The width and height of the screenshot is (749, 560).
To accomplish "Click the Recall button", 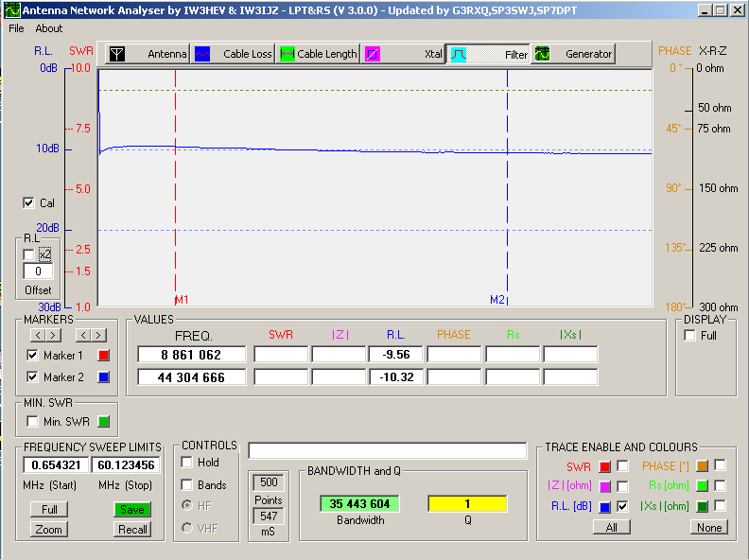I will [x=132, y=530].
